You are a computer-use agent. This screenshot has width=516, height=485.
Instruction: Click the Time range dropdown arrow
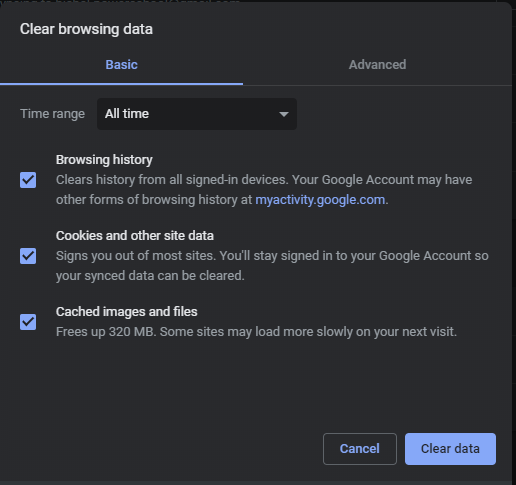[x=284, y=114]
